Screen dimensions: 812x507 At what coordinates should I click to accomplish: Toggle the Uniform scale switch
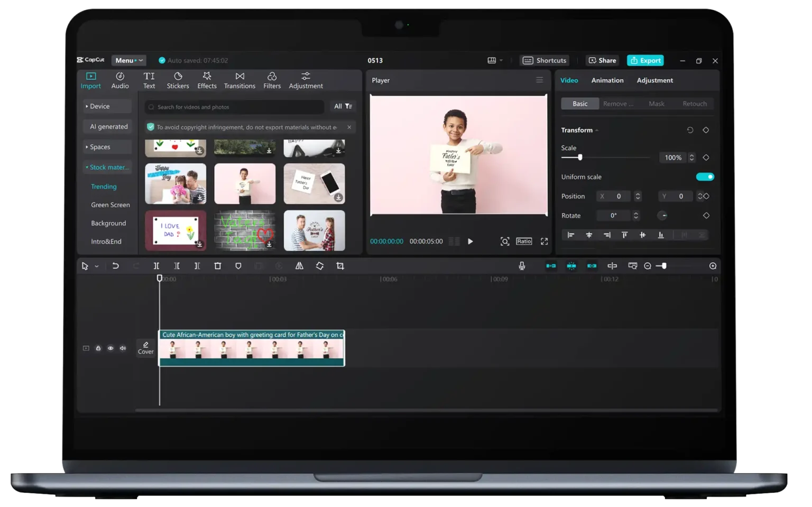705,177
